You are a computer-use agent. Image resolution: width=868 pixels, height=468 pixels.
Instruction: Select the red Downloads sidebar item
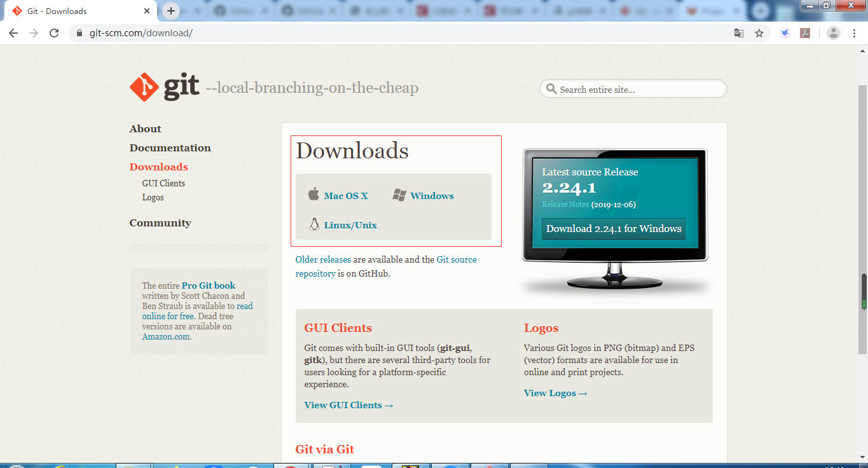(159, 167)
